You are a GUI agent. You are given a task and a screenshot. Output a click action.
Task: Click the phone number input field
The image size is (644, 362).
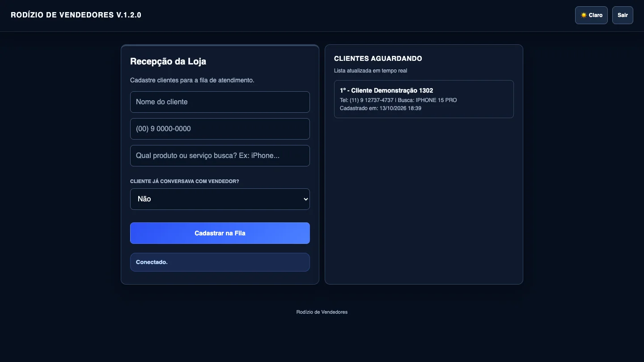[220, 129]
